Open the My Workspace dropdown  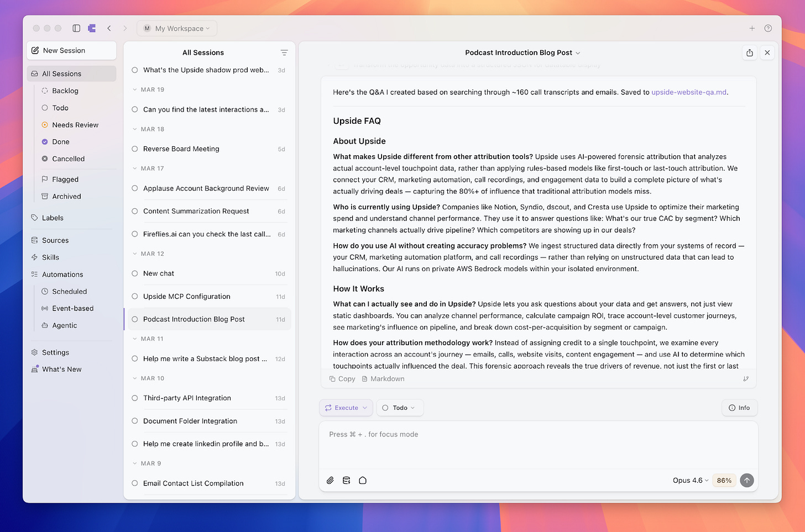tap(177, 28)
